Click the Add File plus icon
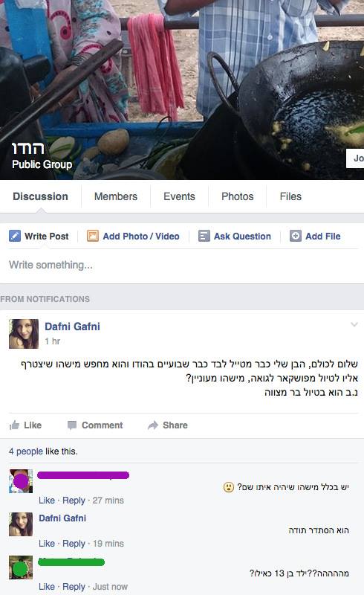Screen dimensions: 364x595 coord(296,236)
